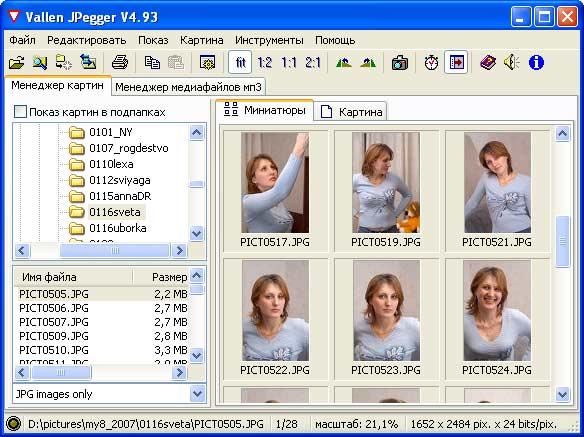Switch to Менеджер картин tab
The width and height of the screenshot is (584, 437).
tap(58, 85)
